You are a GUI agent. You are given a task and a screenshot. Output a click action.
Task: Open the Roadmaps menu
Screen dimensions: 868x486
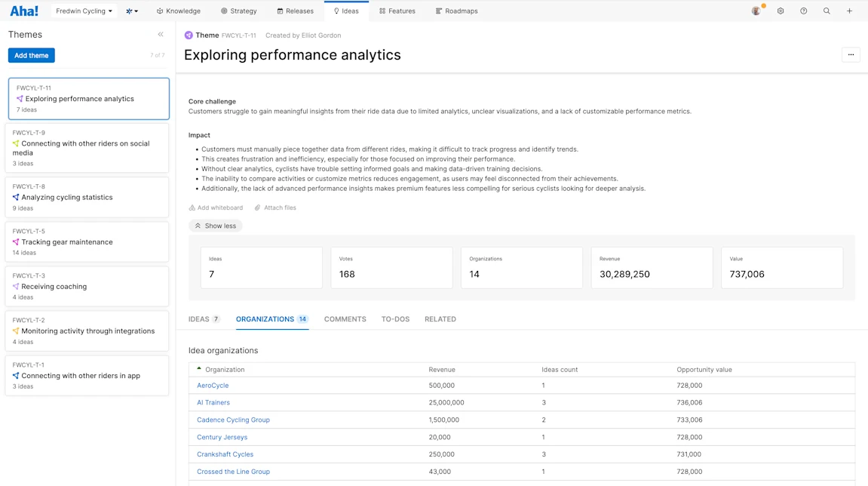[457, 11]
